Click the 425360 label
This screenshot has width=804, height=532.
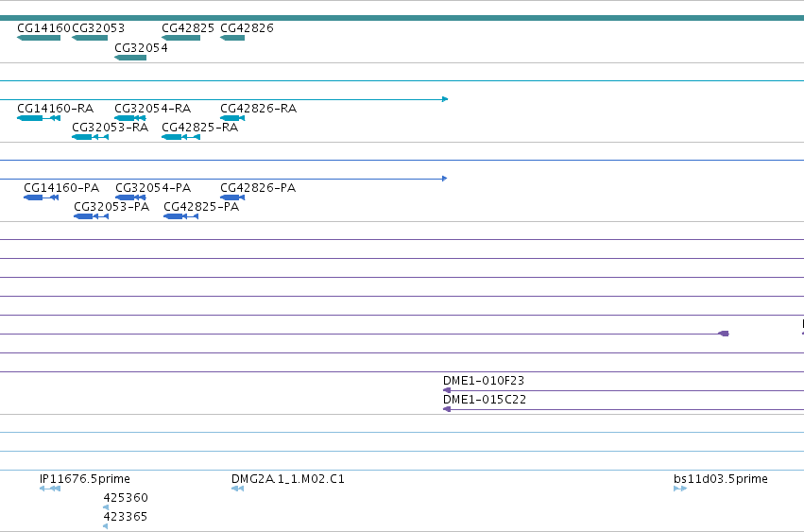coord(126,498)
